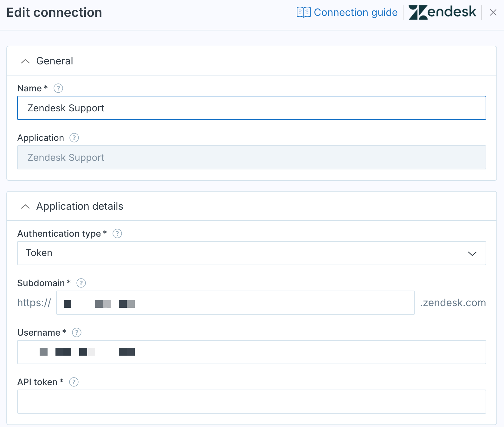Click the https:// prefix text
The height and width of the screenshot is (427, 504).
(x=34, y=303)
